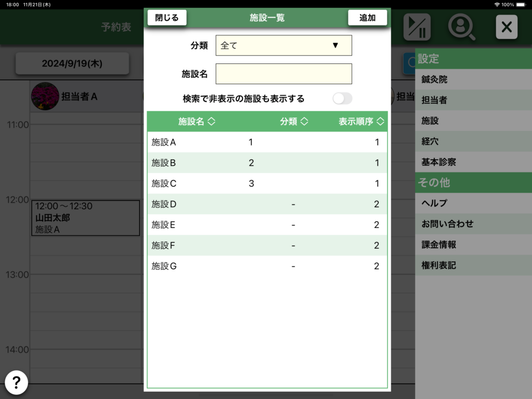Click the 追加 button
Image resolution: width=532 pixels, height=399 pixels.
367,18
